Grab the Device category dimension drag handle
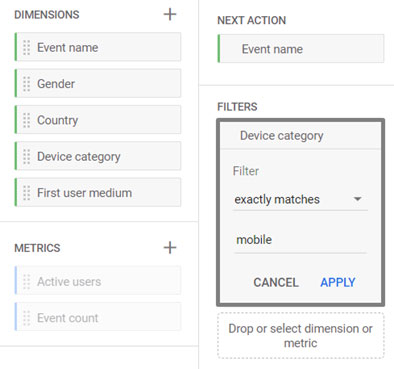Screen dimensions: 394x369 [26, 156]
